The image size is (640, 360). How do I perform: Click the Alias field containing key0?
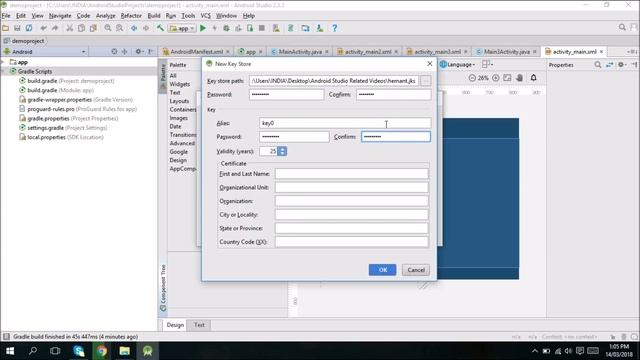click(345, 123)
